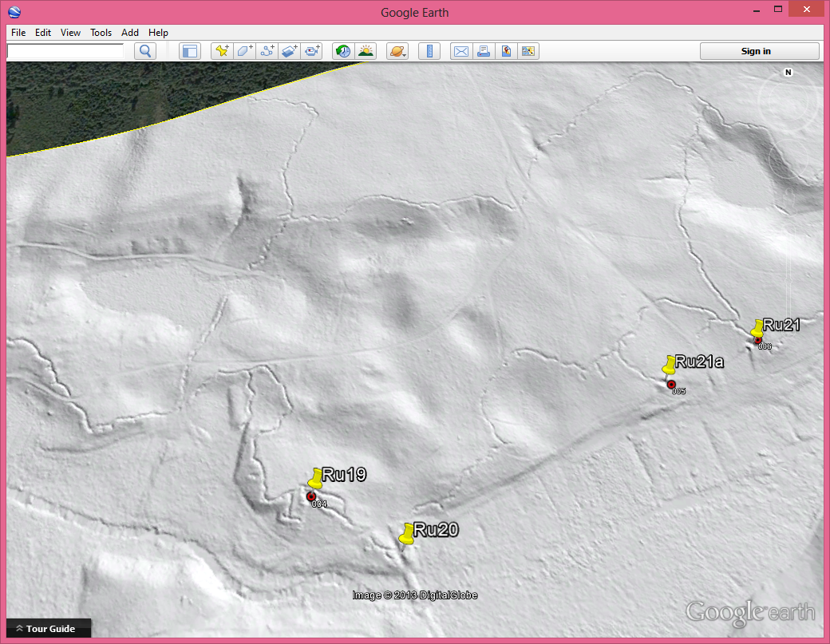
Task: Click the search magnifier button
Action: tap(145, 51)
